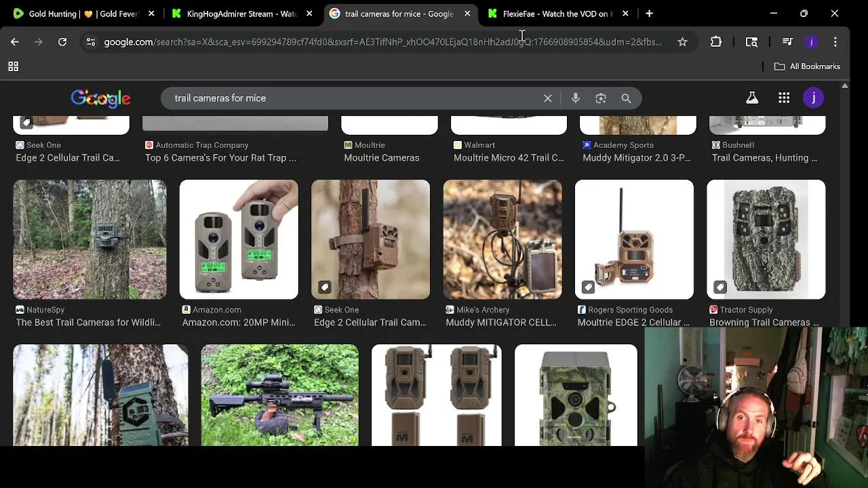Bookmark this page with the star icon
This screenshot has width=868, height=488.
coord(682,42)
